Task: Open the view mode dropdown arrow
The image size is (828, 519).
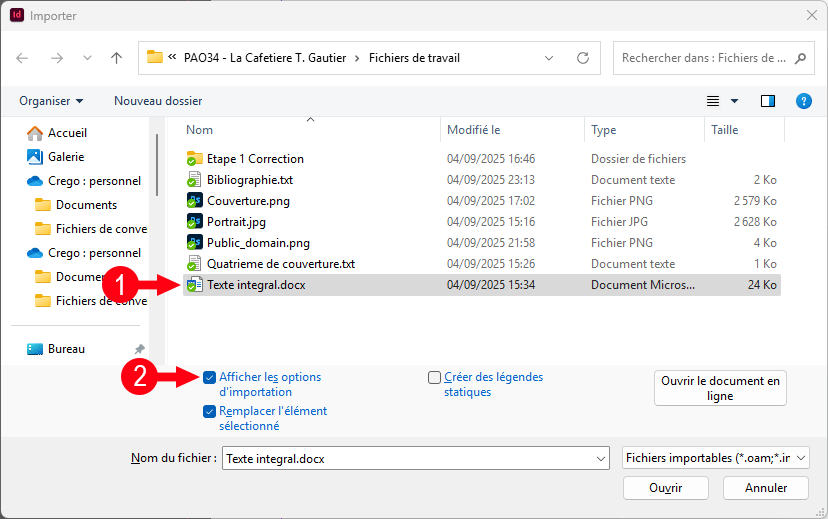Action: point(735,101)
